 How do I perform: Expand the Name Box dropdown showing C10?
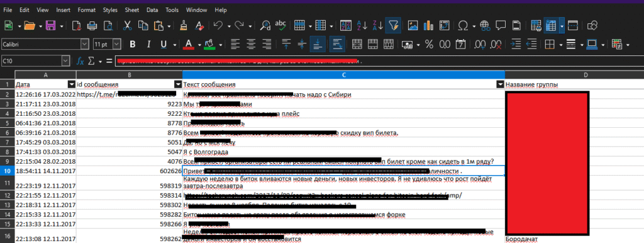coord(65,61)
